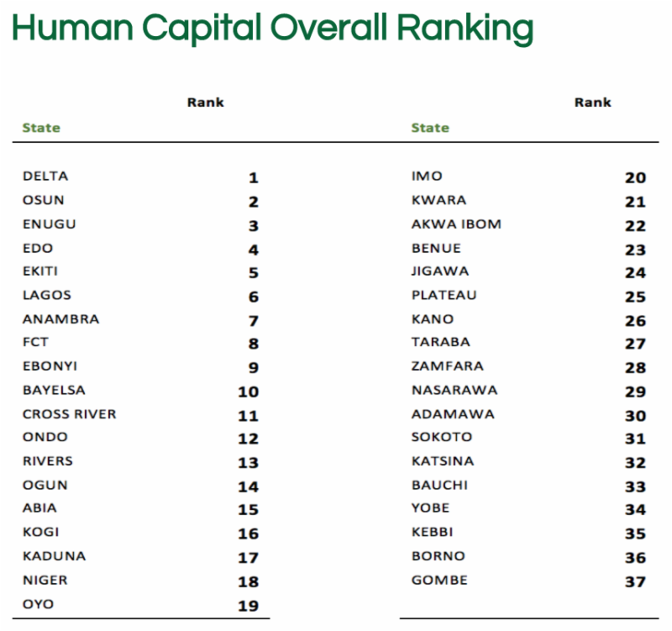672x631 pixels.
Task: Select the FCT entry
Action: coord(35,342)
